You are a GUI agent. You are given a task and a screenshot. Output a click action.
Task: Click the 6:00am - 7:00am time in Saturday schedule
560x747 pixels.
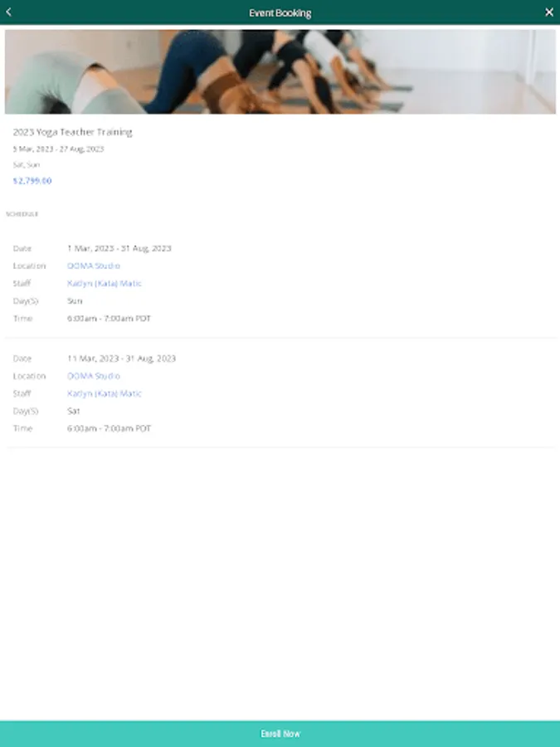tap(109, 429)
